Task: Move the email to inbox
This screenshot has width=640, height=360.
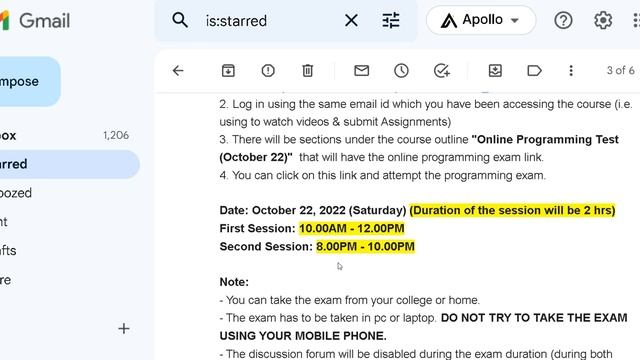Action: pos(495,71)
